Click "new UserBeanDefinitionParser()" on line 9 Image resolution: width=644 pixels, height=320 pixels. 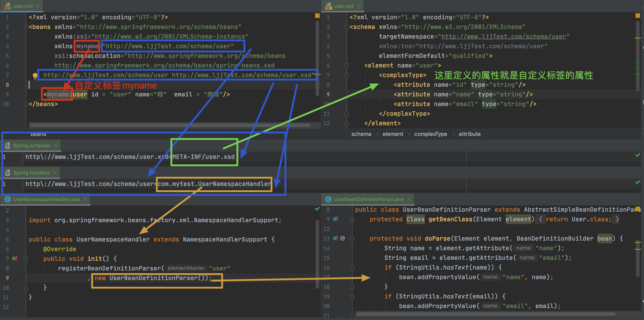151,278
